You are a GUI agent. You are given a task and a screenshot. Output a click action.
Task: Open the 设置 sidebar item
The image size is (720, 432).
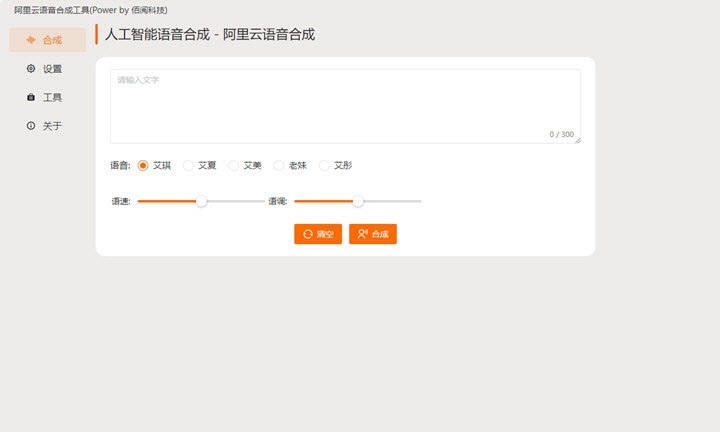47,69
